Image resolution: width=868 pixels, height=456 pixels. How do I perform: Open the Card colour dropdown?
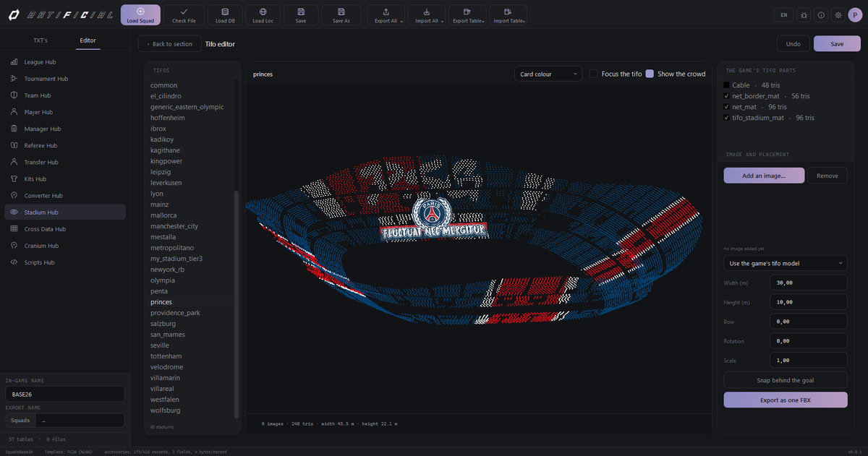tap(548, 74)
